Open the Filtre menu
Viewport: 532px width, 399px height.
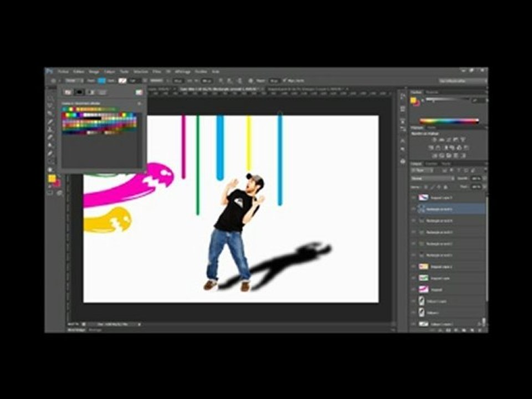[156, 71]
